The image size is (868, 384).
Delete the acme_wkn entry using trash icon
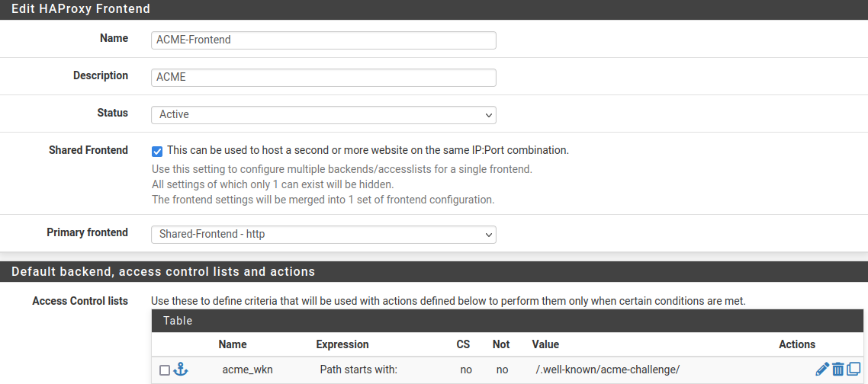[x=837, y=370]
